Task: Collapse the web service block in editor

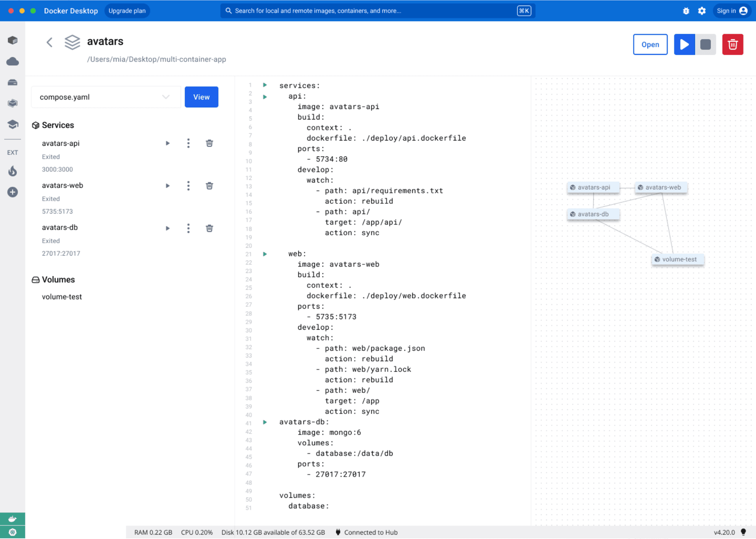Action: (265, 254)
